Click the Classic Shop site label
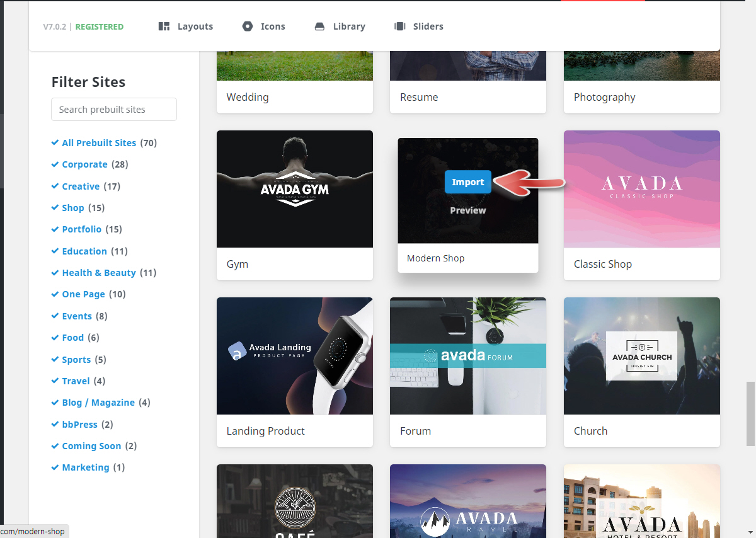Image resolution: width=756 pixels, height=538 pixels. (603, 264)
